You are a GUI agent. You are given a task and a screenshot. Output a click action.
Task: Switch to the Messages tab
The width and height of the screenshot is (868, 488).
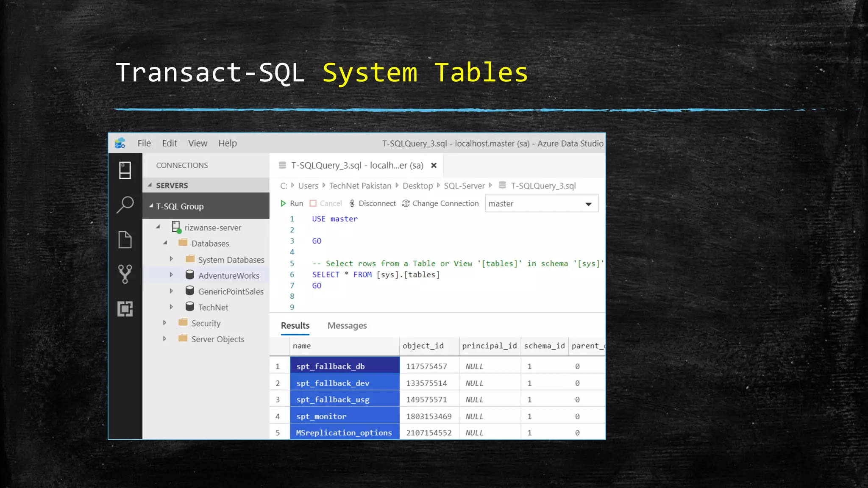tap(347, 326)
